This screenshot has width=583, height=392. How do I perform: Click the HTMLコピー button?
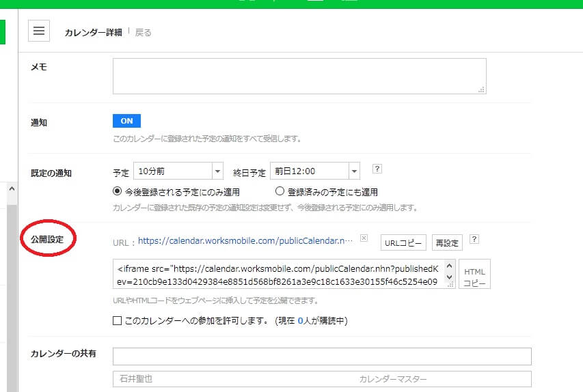pyautogui.click(x=474, y=274)
